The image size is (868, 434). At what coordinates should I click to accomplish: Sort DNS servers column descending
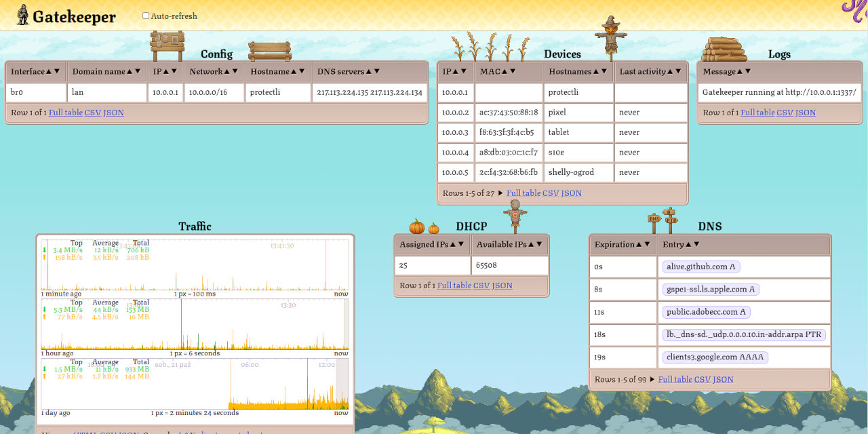[376, 71]
